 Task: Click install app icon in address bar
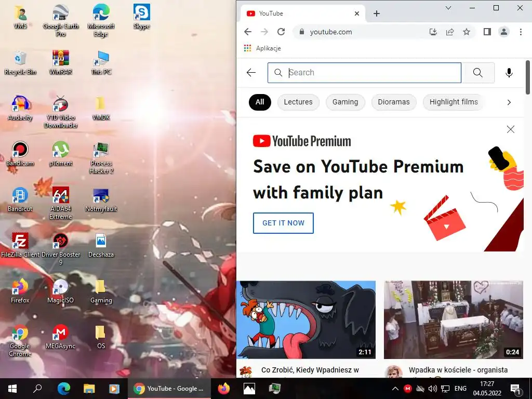point(433,32)
